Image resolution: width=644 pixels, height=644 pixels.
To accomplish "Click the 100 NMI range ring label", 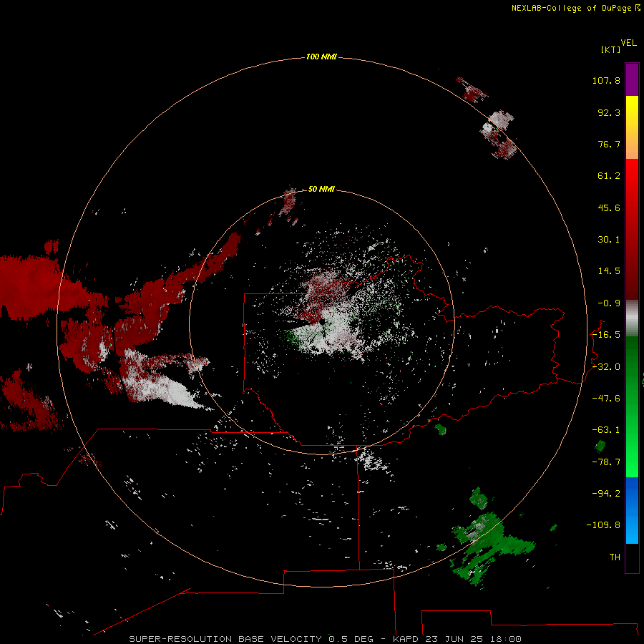I will (x=321, y=57).
